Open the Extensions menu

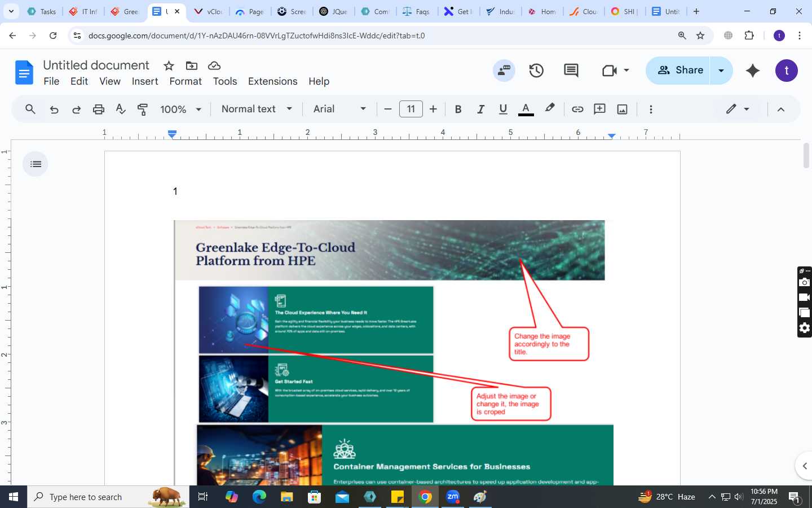pos(272,81)
